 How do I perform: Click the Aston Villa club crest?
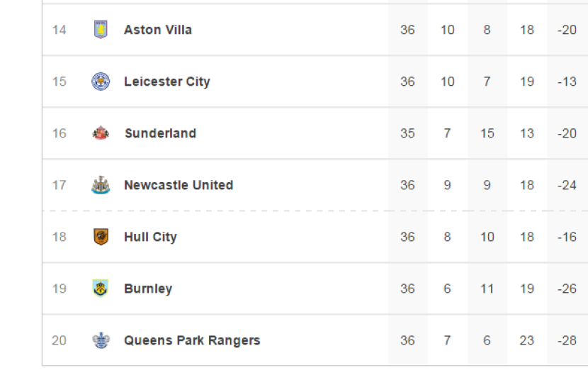point(101,30)
